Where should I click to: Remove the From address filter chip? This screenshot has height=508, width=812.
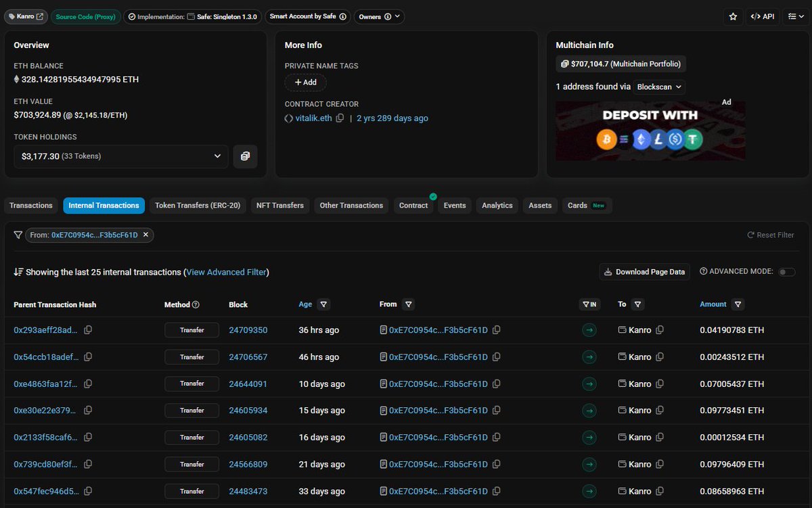(x=145, y=235)
